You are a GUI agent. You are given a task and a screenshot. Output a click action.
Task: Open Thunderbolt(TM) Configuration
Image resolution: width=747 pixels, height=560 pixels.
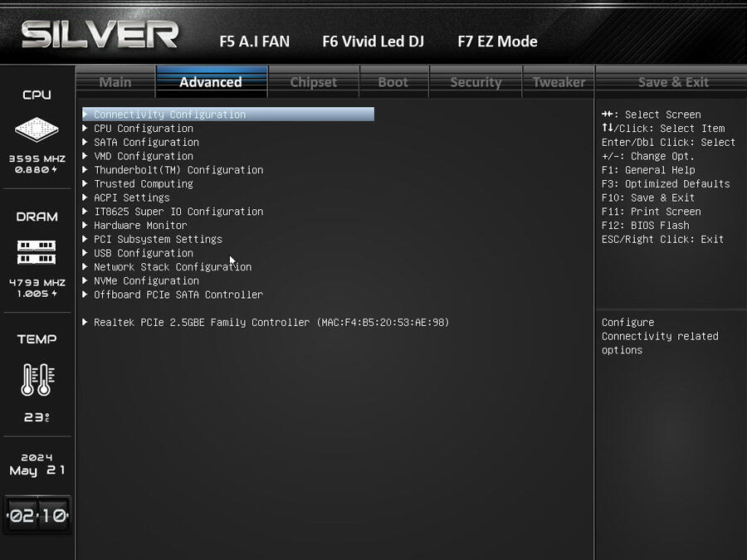(x=178, y=169)
